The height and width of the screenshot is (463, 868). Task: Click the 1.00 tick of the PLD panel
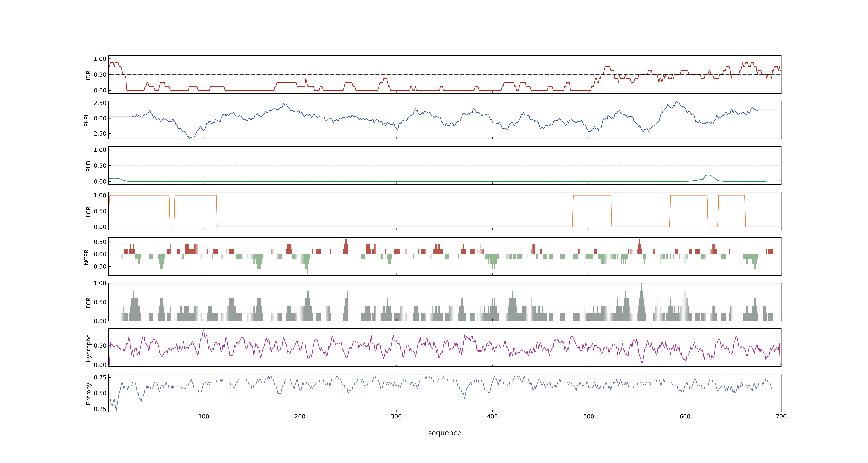tap(100, 150)
